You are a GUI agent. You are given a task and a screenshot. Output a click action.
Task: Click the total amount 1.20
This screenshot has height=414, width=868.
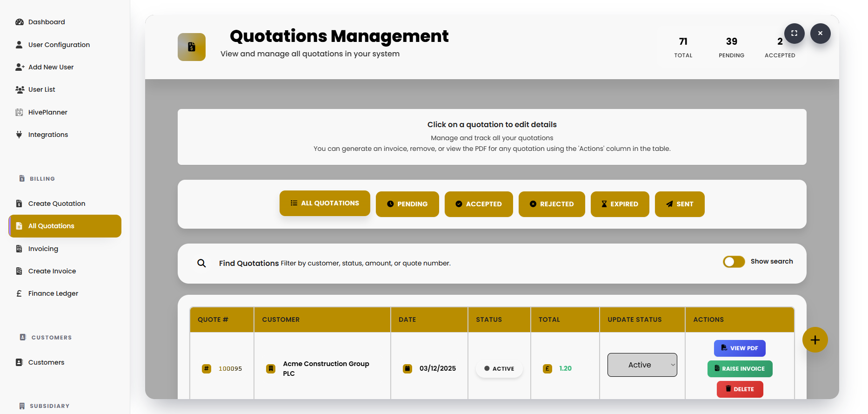[x=565, y=368]
